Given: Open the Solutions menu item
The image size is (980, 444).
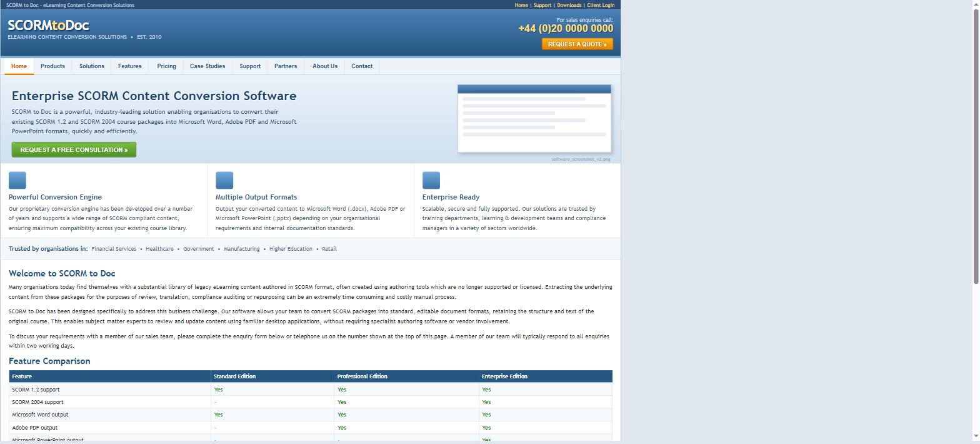Looking at the screenshot, I should pos(91,66).
